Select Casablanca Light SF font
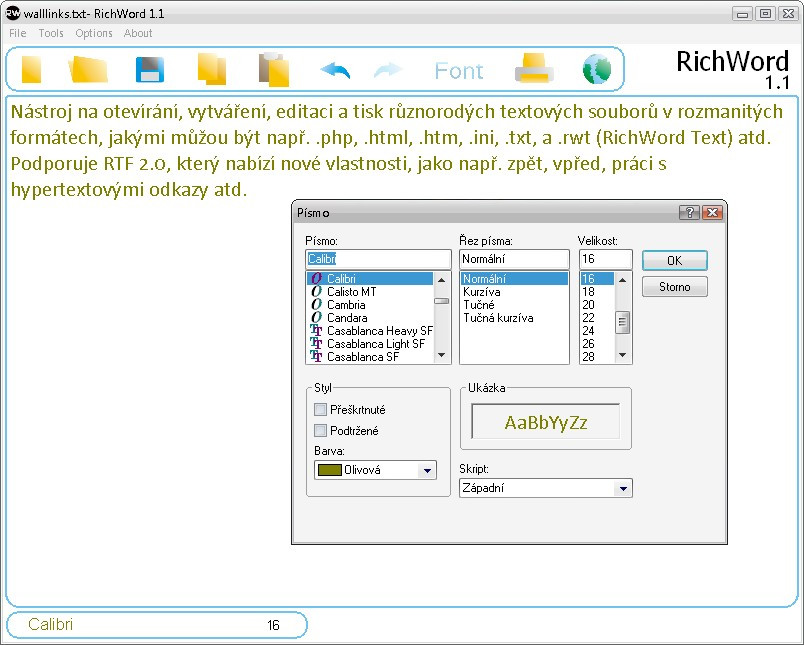Image resolution: width=804 pixels, height=645 pixels. pos(370,344)
